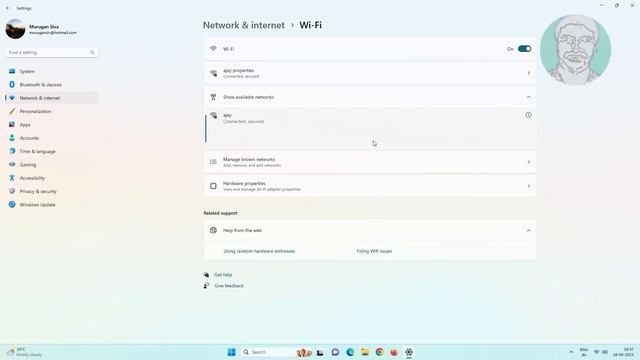Select Bluetooth & devices in the sidebar
The image size is (640, 360).
click(52, 84)
